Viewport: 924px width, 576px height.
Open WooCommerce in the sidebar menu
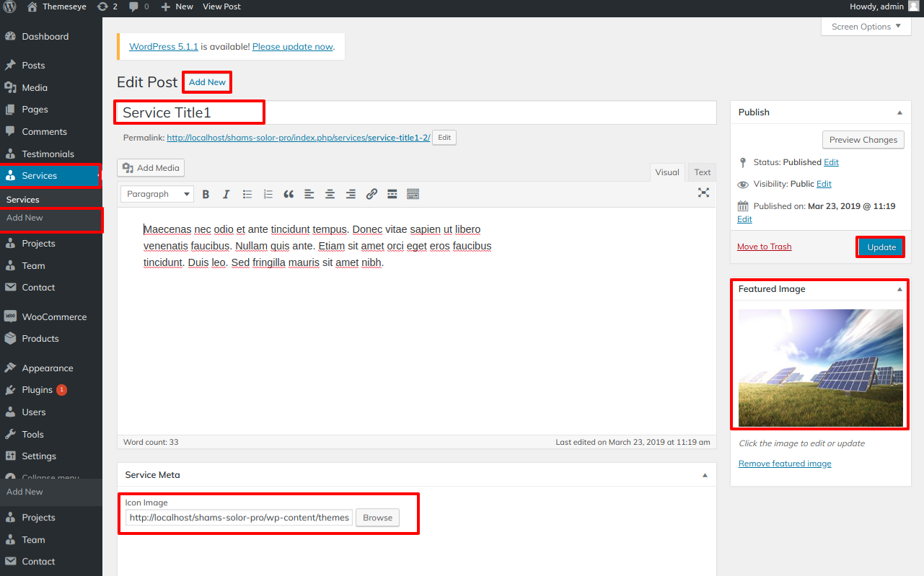(54, 316)
